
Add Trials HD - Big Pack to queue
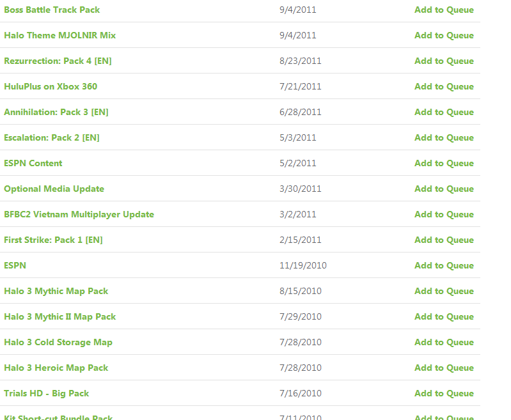(x=444, y=393)
